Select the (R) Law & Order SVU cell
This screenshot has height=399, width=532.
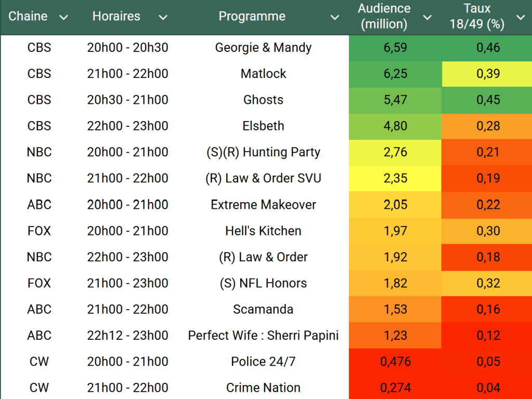pyautogui.click(x=263, y=178)
